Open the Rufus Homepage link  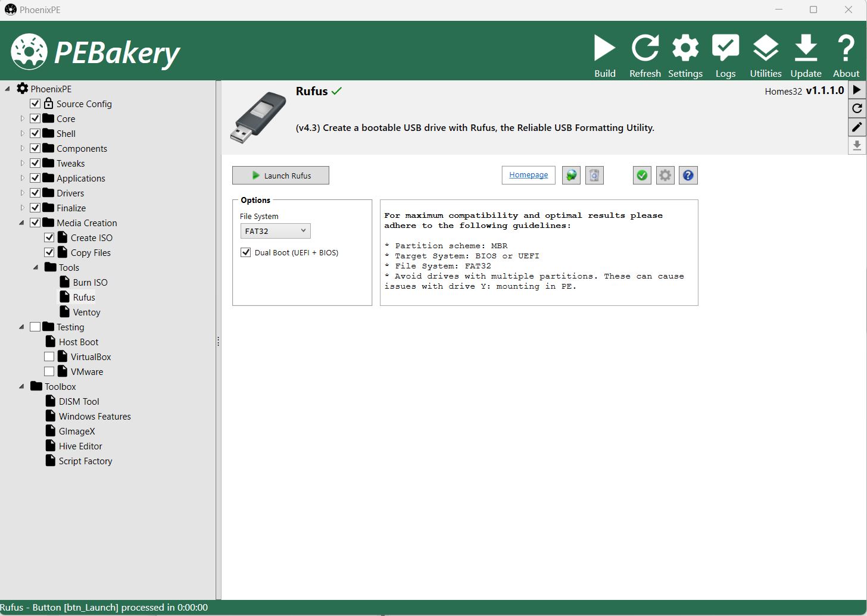pyautogui.click(x=529, y=175)
